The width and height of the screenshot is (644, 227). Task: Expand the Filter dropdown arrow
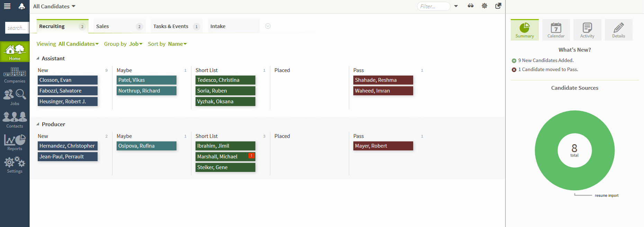tap(456, 6)
